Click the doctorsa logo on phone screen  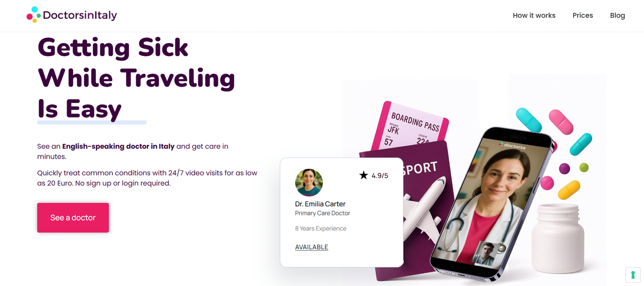pyautogui.click(x=512, y=146)
